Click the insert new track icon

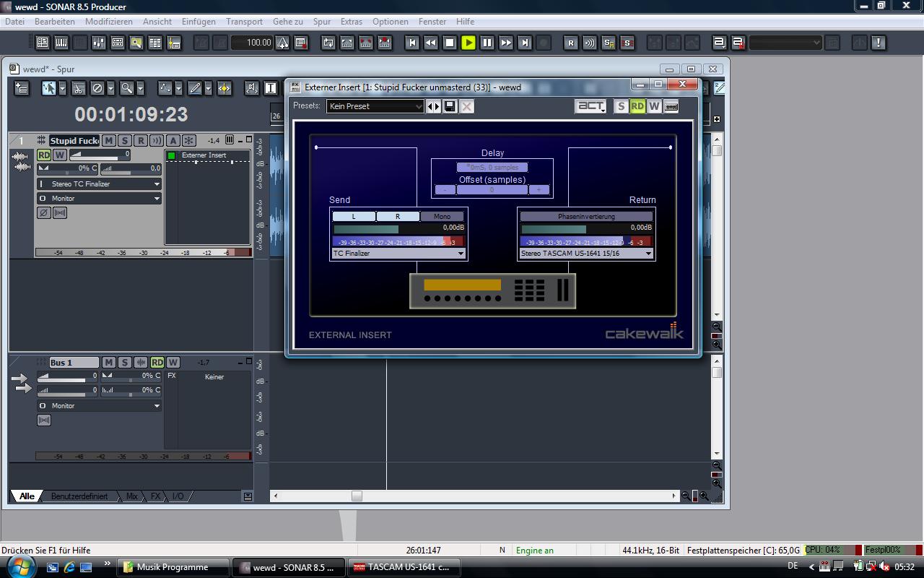click(x=22, y=88)
